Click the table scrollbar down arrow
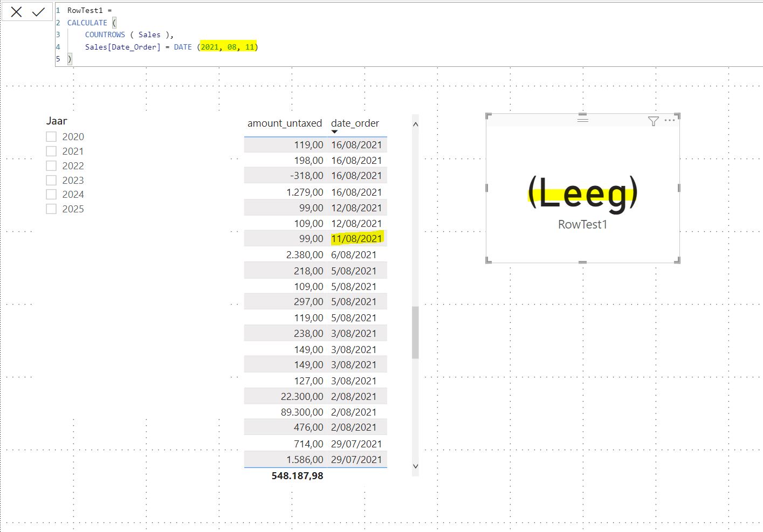 (x=415, y=466)
